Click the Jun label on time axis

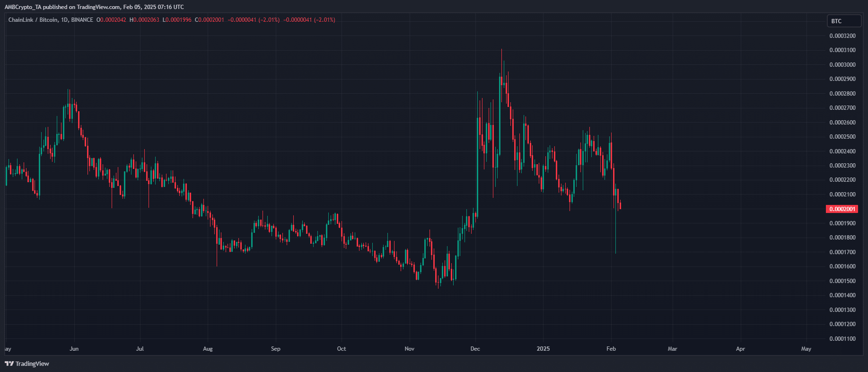(74, 349)
